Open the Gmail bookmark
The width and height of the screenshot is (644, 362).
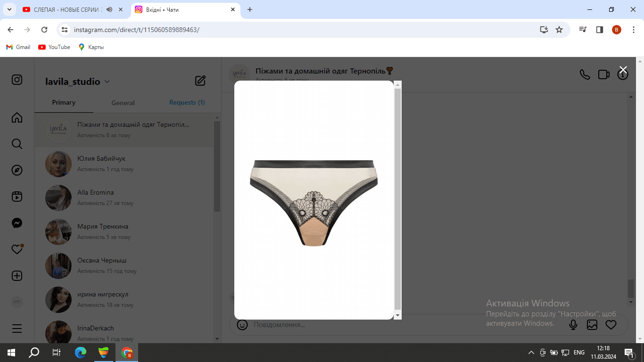pyautogui.click(x=18, y=47)
